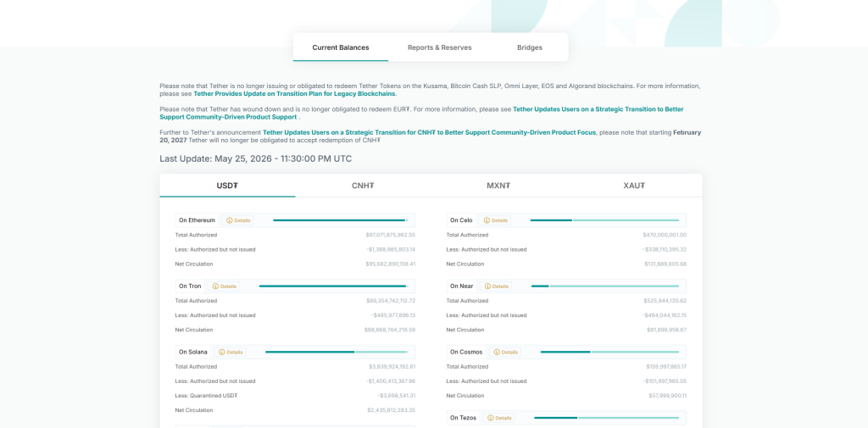
Task: Click the On Tron issuance progress bar
Action: [x=333, y=286]
